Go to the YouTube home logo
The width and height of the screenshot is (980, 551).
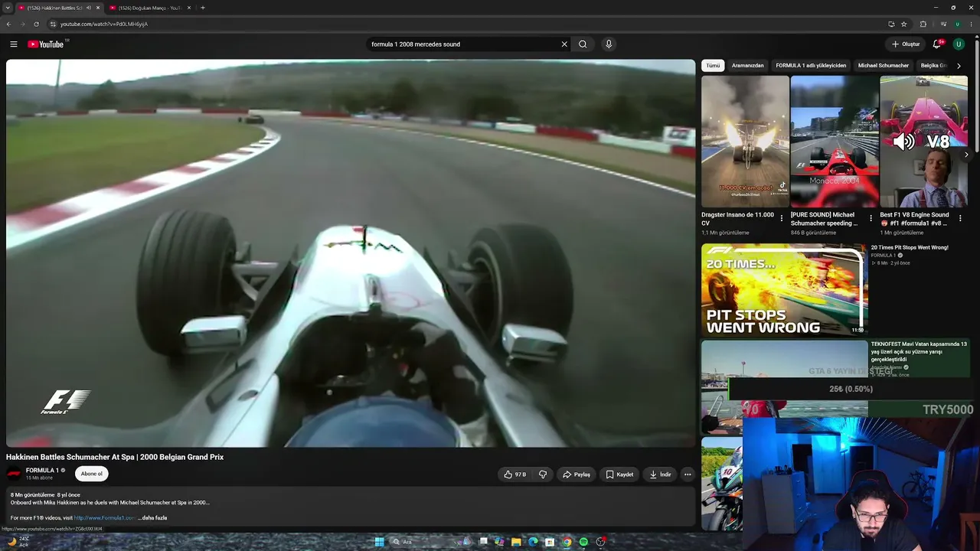[46, 44]
